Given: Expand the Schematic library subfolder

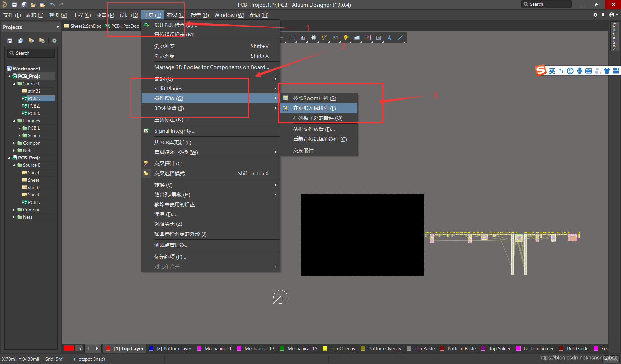Looking at the screenshot, I should pos(19,135).
